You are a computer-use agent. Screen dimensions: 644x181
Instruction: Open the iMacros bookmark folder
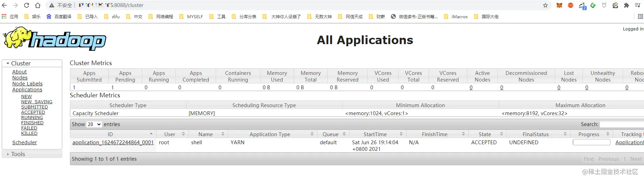456,16
